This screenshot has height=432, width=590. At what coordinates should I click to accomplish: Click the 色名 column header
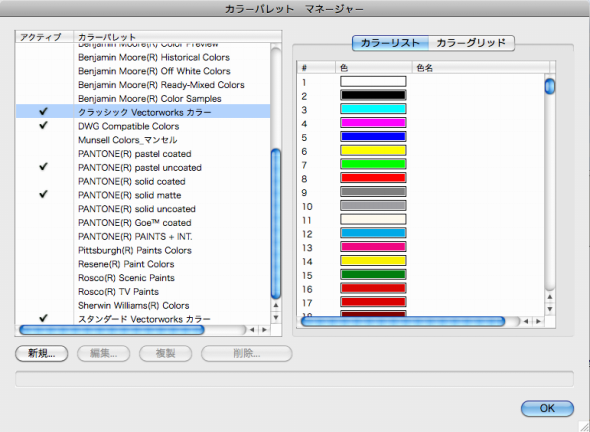pos(481,67)
